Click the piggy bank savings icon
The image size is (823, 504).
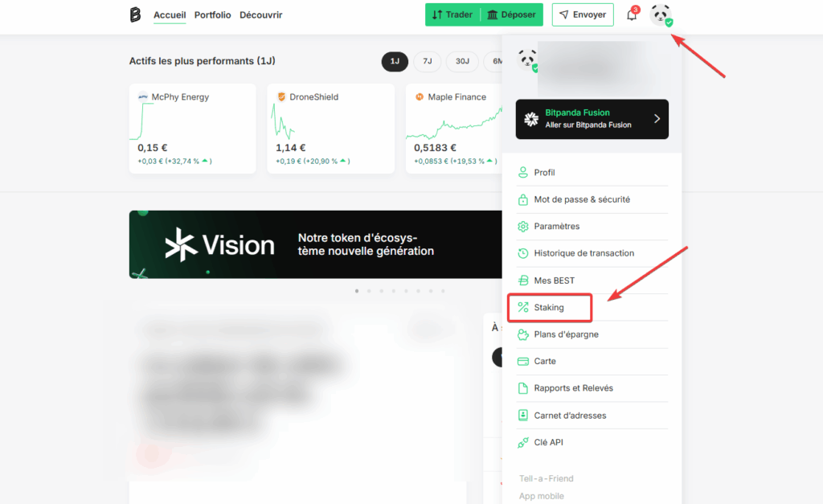(x=522, y=334)
